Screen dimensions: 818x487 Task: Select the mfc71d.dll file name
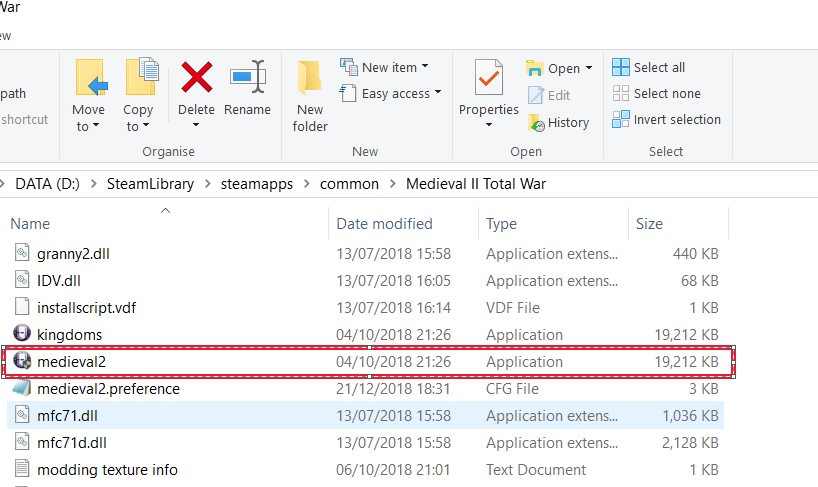(72, 443)
